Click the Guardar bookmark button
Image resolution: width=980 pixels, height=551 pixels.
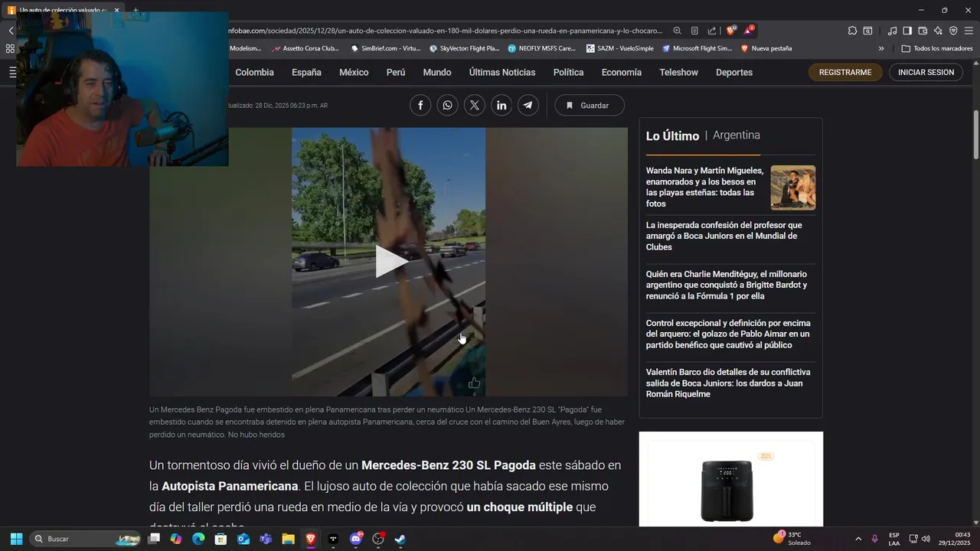(x=590, y=106)
